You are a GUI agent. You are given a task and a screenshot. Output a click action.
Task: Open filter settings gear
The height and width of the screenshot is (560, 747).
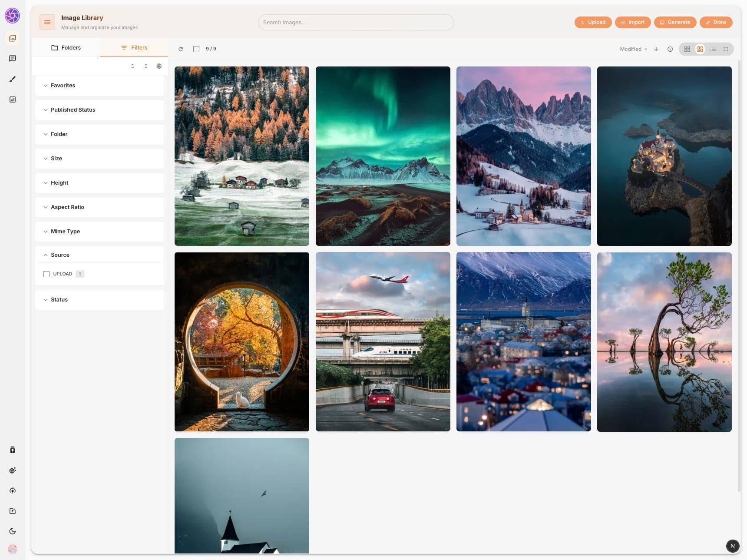click(159, 66)
